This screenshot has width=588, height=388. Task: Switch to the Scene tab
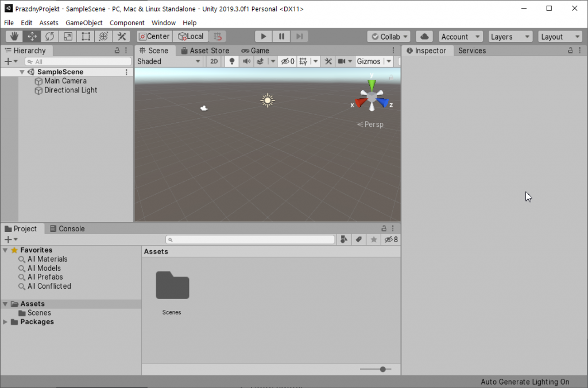[154, 51]
